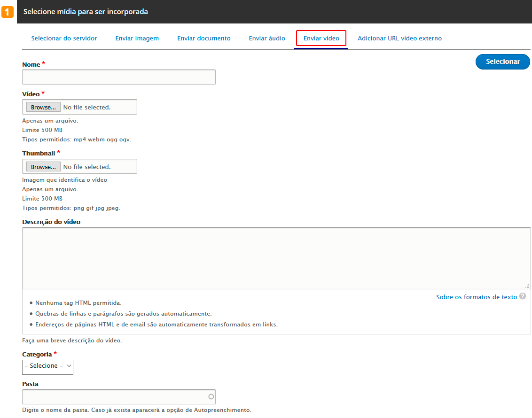Click the blue Selecionar button

502,62
